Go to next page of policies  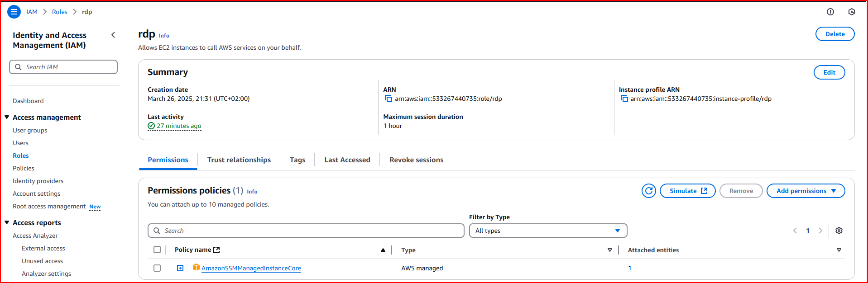coord(820,231)
